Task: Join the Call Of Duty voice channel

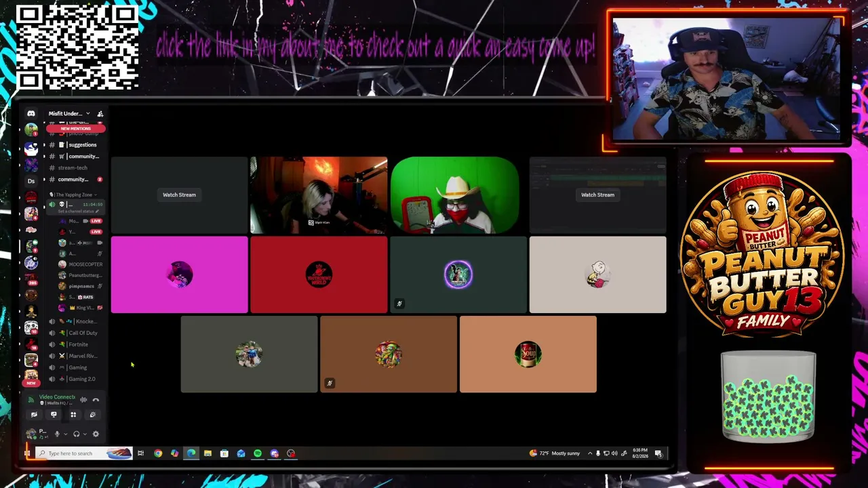Action: tap(76, 333)
